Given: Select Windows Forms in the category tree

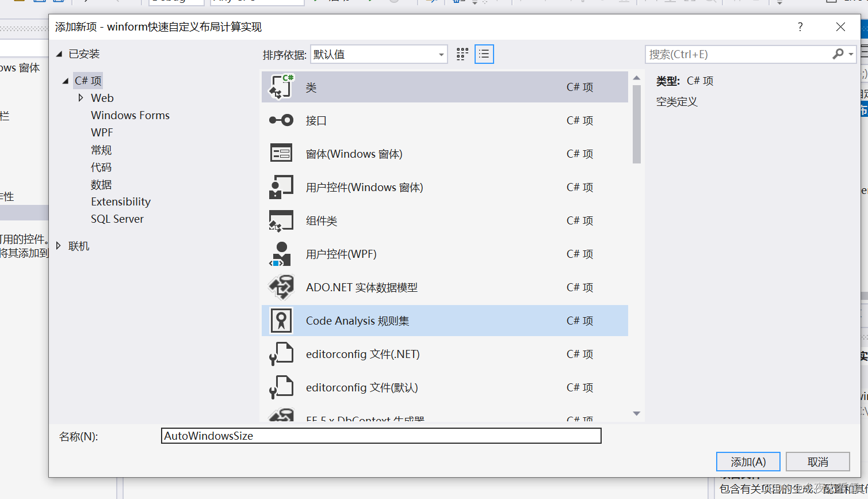Looking at the screenshot, I should coord(130,115).
